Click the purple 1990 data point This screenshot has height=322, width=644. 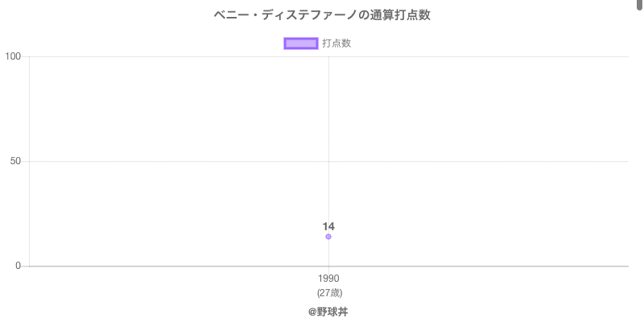(x=328, y=237)
